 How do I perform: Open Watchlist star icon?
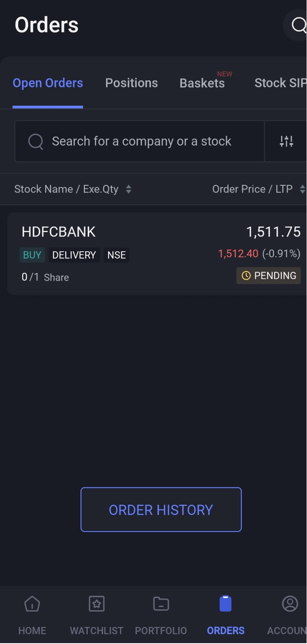(x=97, y=604)
